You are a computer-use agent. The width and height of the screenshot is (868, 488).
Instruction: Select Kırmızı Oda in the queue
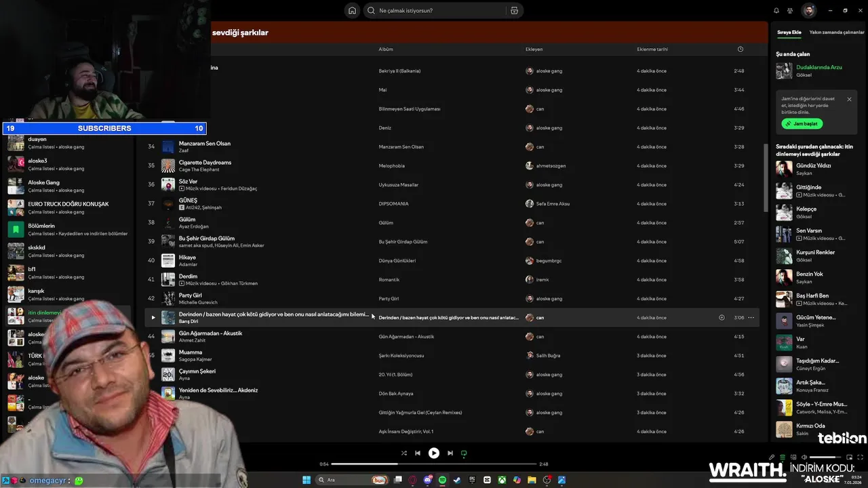tap(810, 426)
